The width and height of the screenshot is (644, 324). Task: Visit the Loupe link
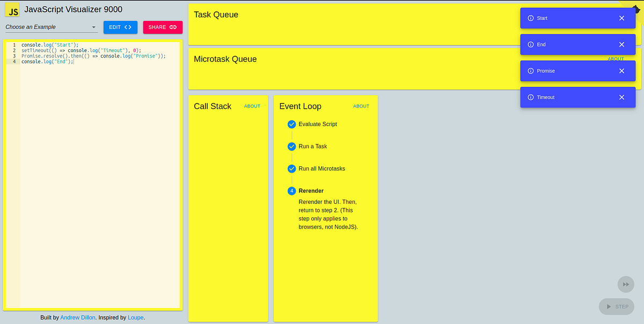[x=135, y=318]
